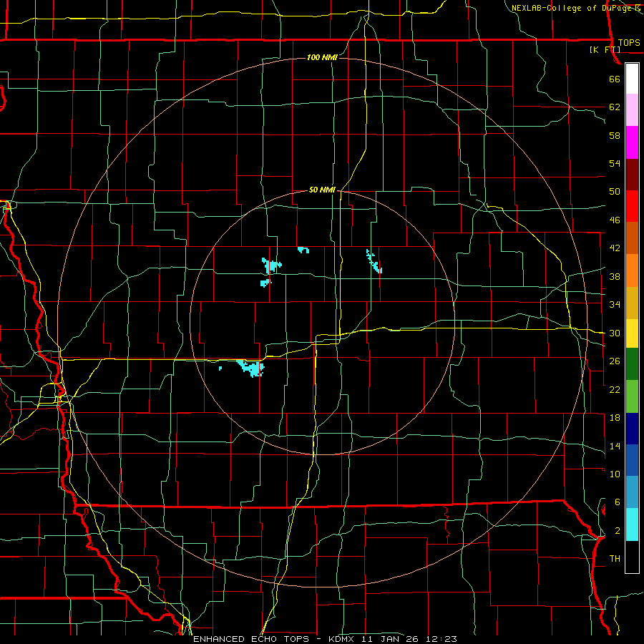Image resolution: width=644 pixels, height=644 pixels.
Task: Click the 11 JAN 26 date text
Action: tap(391, 639)
